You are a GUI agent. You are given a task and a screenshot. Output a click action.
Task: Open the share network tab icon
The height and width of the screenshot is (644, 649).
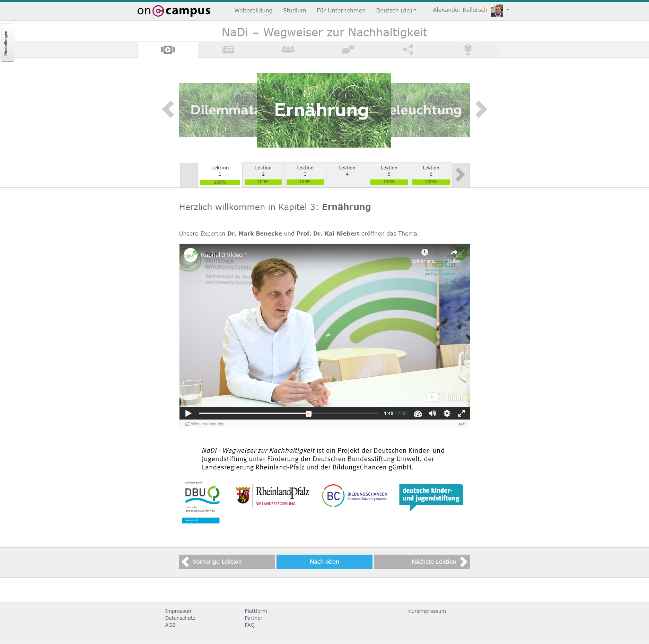pyautogui.click(x=408, y=50)
